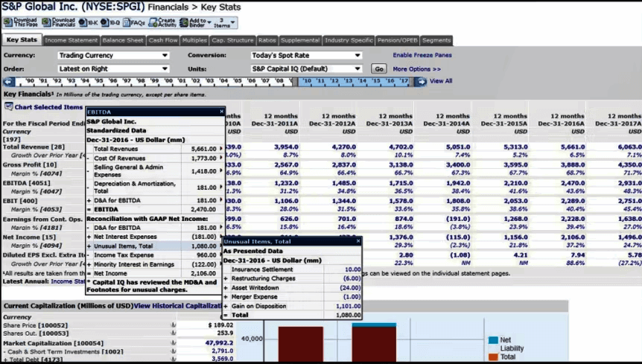Viewport: 642px width, 364px height.
Task: Open the View Historical Capitalization link
Action: [x=178, y=305]
